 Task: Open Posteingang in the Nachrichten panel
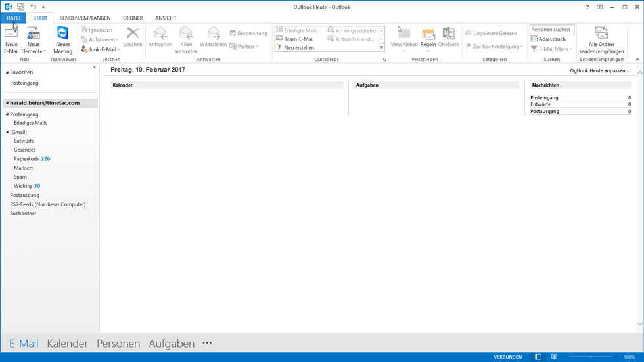point(544,98)
